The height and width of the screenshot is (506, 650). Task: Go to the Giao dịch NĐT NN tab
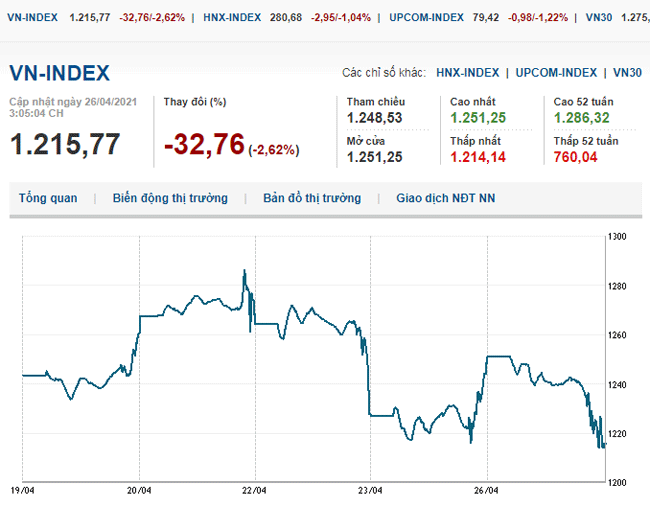(x=445, y=198)
